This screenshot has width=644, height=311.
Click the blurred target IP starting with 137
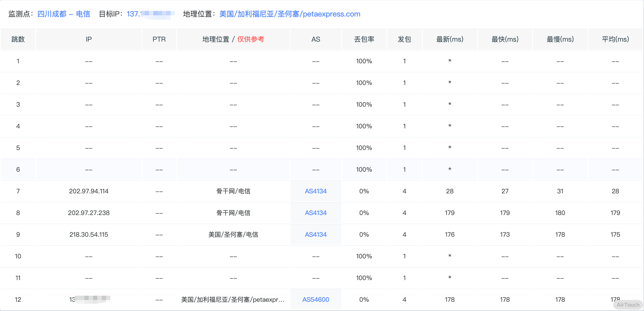[x=150, y=14]
